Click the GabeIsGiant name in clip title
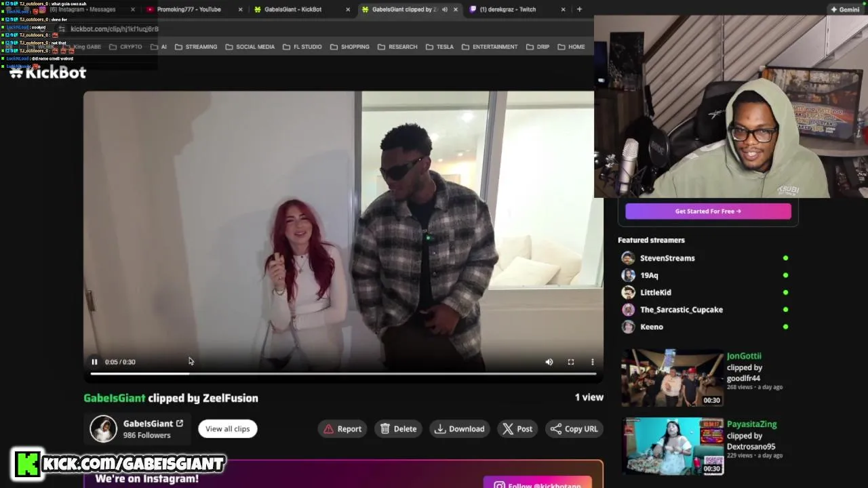This screenshot has width=868, height=488. click(x=115, y=398)
